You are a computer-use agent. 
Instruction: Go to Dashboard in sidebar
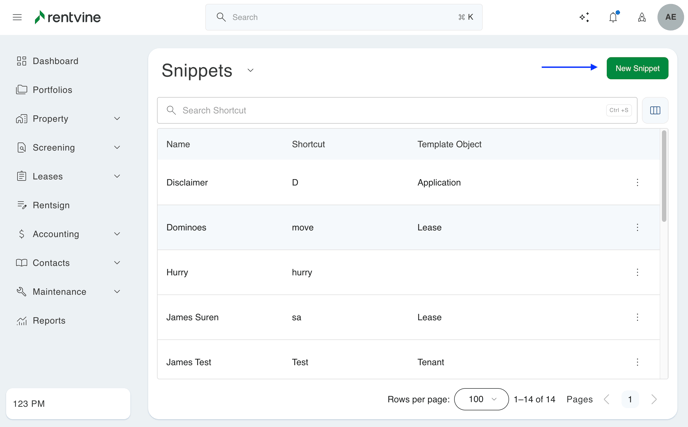point(55,61)
